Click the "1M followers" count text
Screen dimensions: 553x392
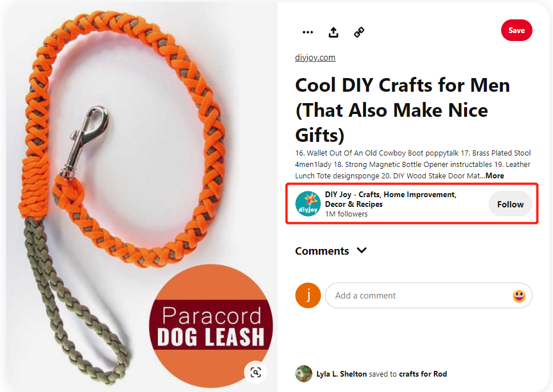(346, 214)
